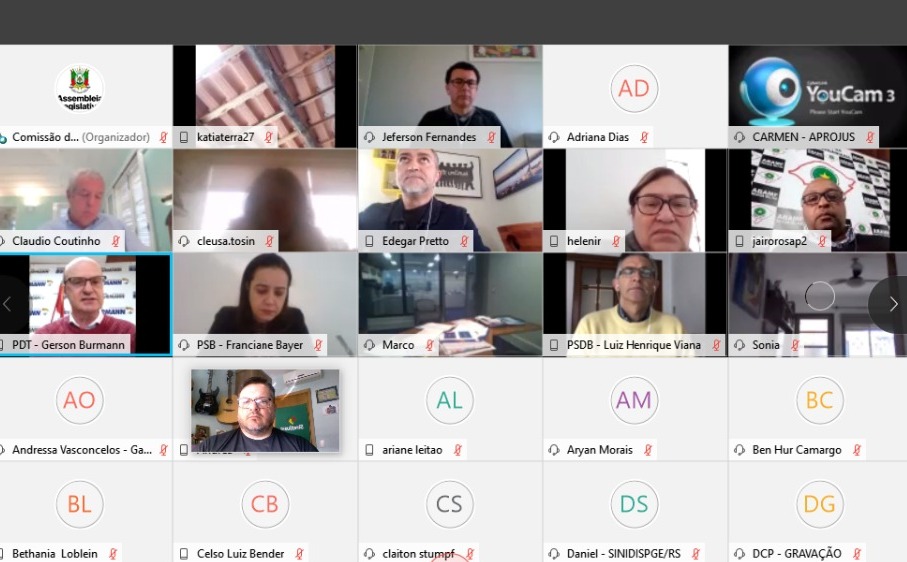Select the AD avatar of Adriana Dias
Viewport: 907px width, 562px height.
pyautogui.click(x=634, y=88)
